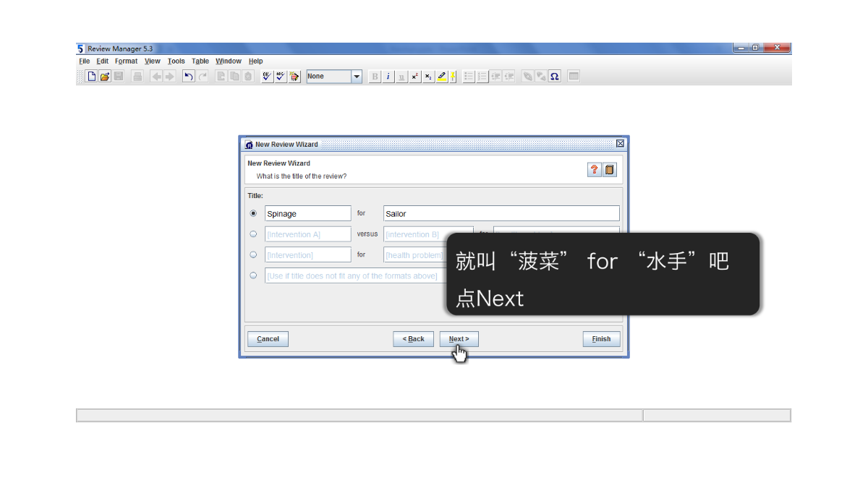This screenshot has width=868, height=488.
Task: Click the Italic formatting icon
Action: tap(388, 76)
